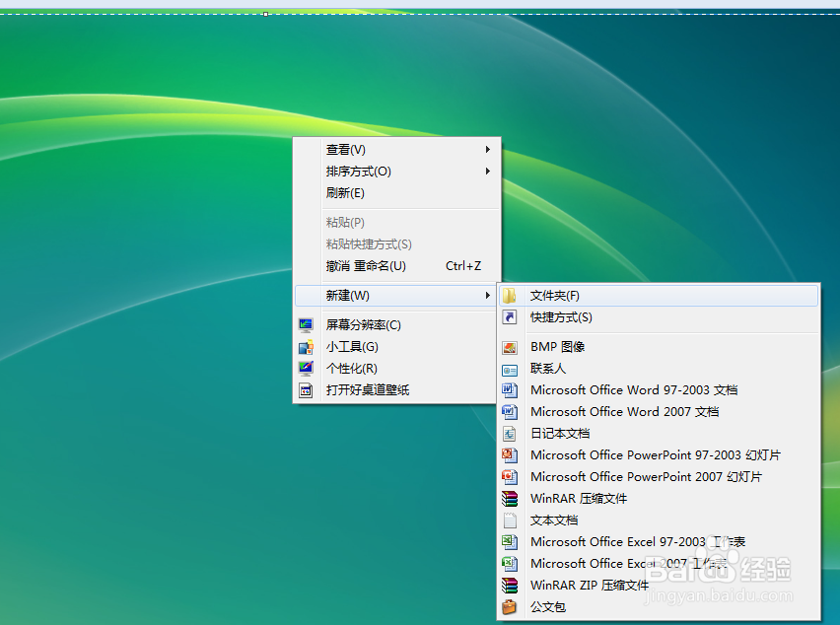Click the 新建(W) submenu arrow
Screen dimensions: 840x625
tap(487, 295)
